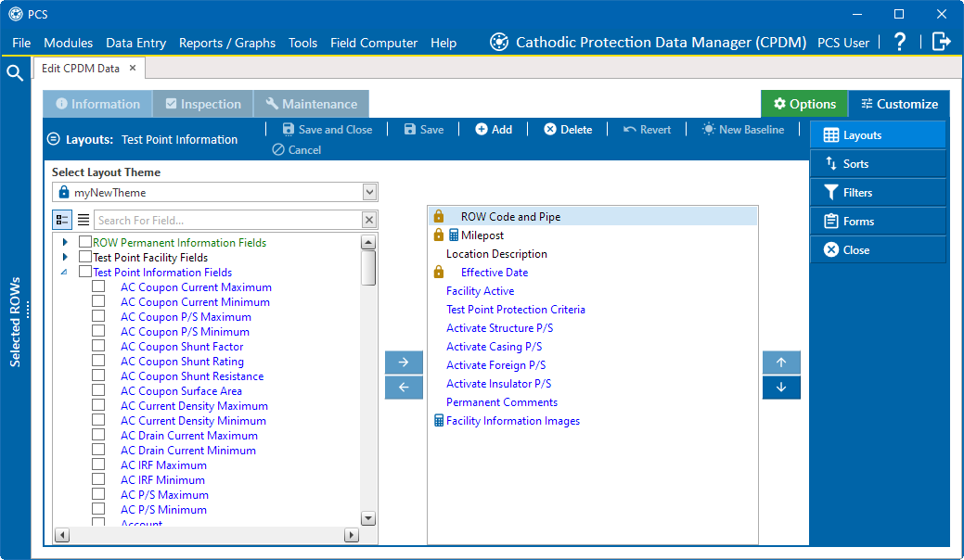Open the layout theme dropdown
964x560 pixels.
369,192
